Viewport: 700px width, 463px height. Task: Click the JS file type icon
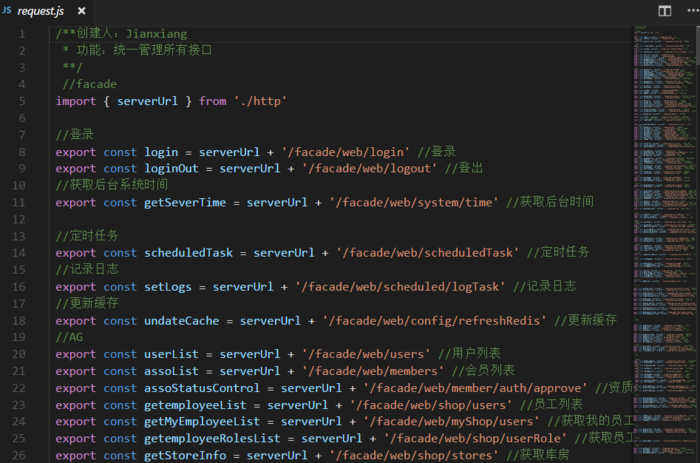(7, 10)
